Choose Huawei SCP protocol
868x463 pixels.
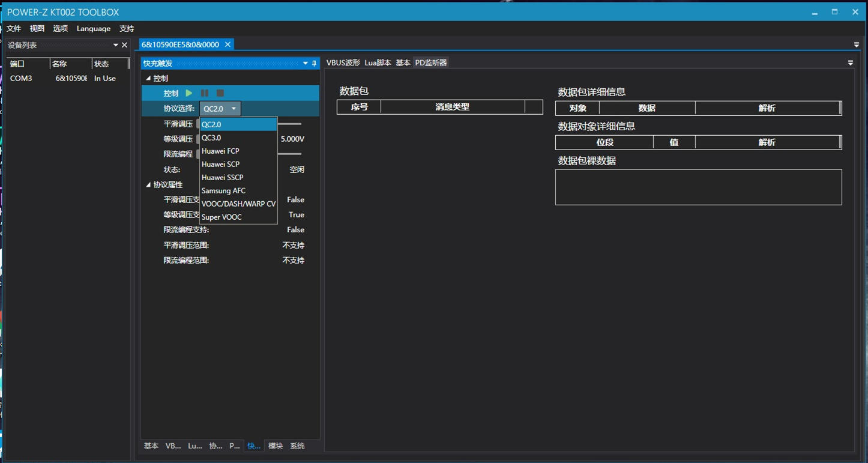(238, 164)
